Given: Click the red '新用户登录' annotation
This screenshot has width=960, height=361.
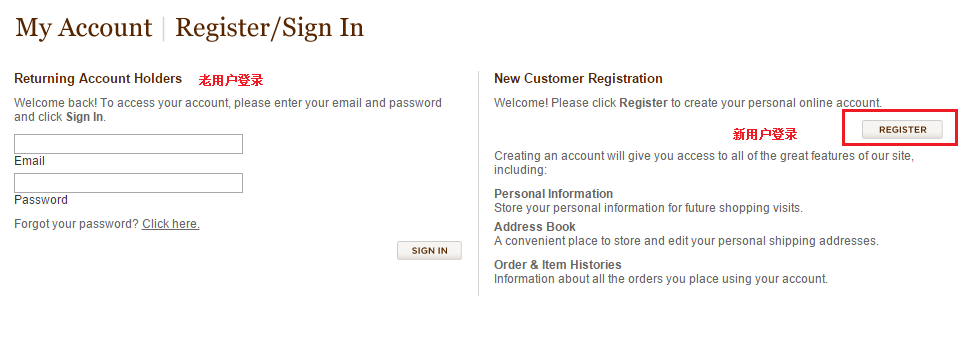Looking at the screenshot, I should 765,134.
